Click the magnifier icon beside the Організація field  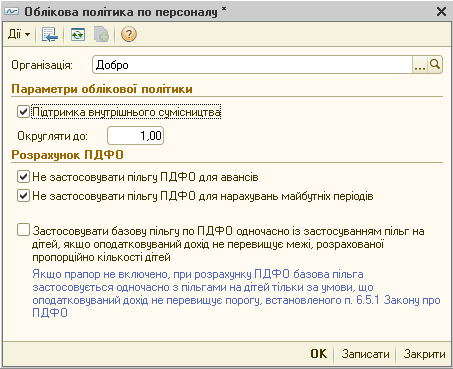[435, 64]
